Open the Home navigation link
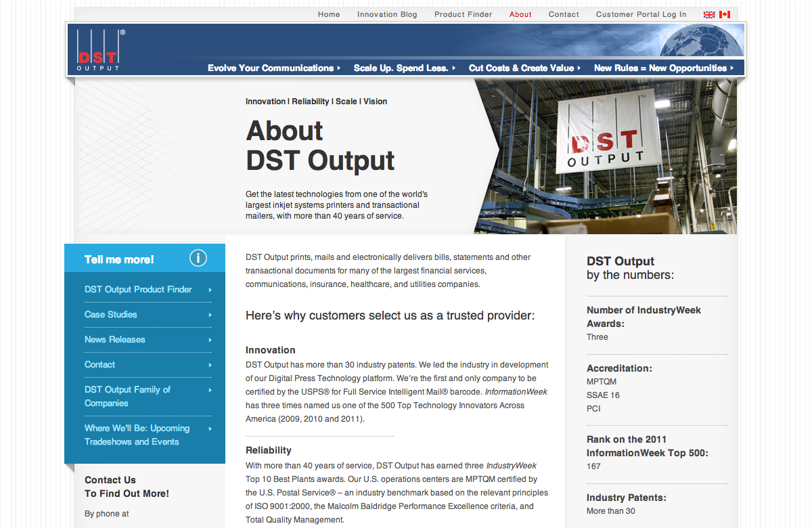 (329, 14)
